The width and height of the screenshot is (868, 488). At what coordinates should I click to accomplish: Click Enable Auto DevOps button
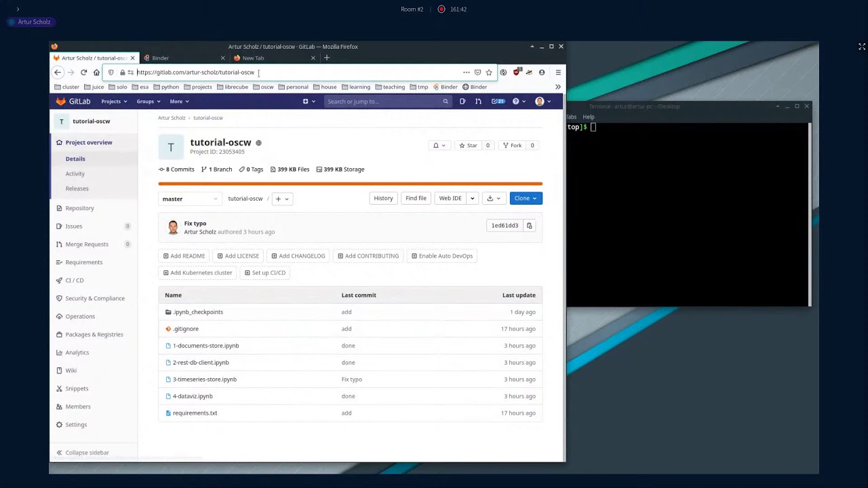coord(441,256)
